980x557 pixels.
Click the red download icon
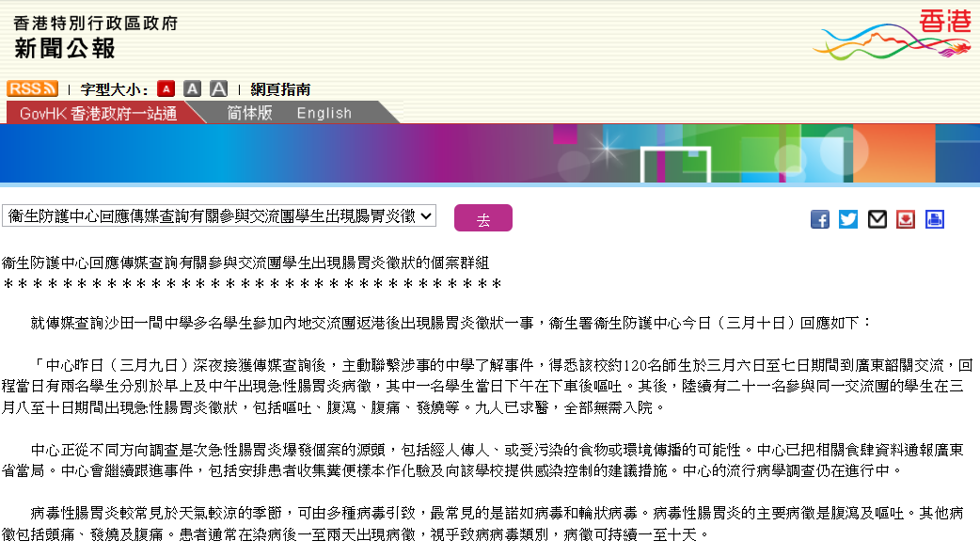point(906,219)
